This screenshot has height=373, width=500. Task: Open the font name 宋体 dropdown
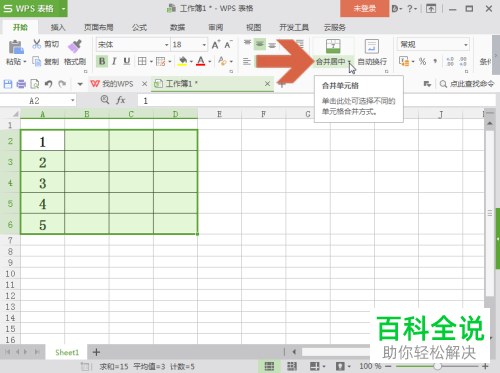click(166, 45)
